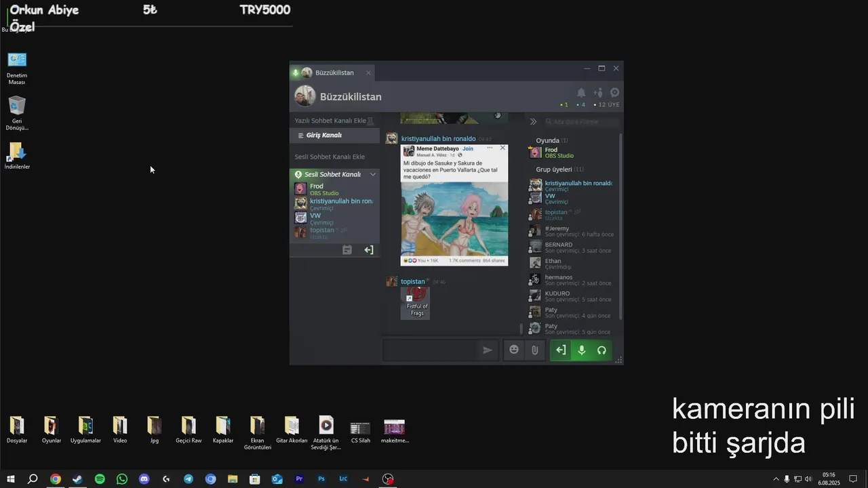This screenshot has height=488, width=868.
Task: Open the CS Silah desktop file
Action: [360, 430]
